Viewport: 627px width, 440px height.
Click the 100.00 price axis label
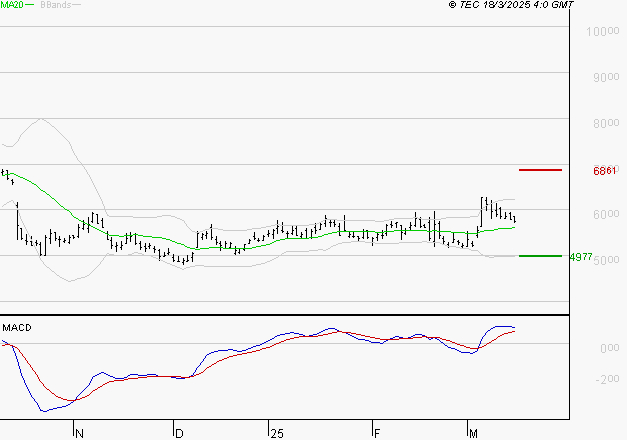(603, 31)
